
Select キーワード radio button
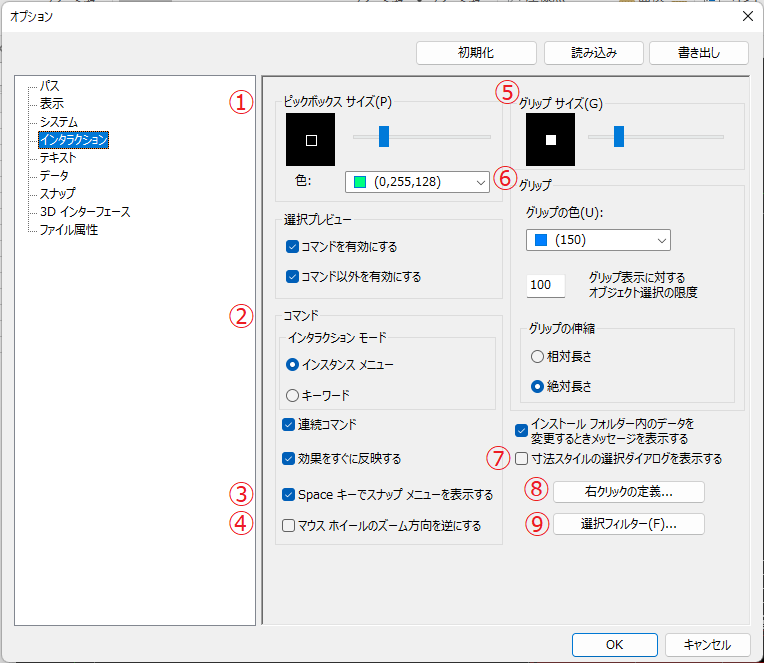[x=292, y=395]
